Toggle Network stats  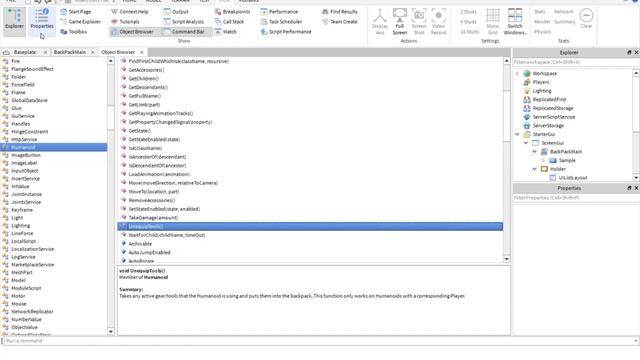(563, 12)
